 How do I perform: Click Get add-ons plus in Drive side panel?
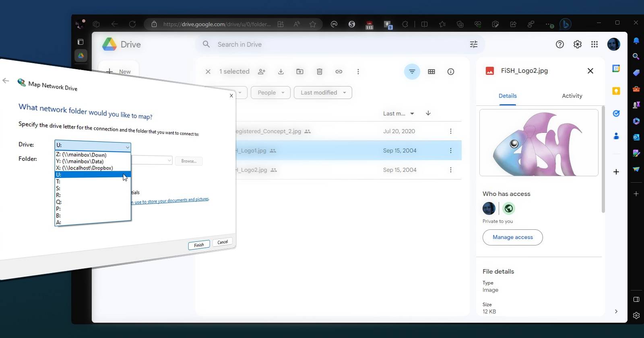tap(616, 172)
